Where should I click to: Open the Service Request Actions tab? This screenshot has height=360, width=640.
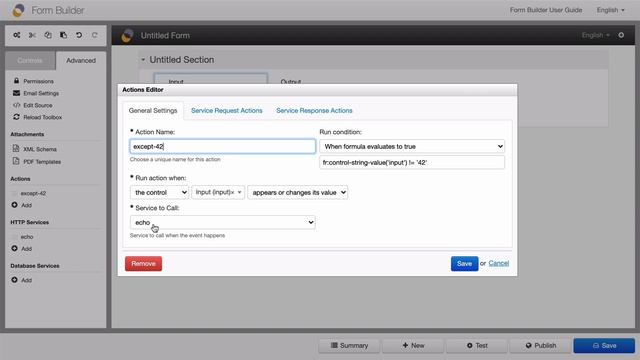tap(227, 111)
